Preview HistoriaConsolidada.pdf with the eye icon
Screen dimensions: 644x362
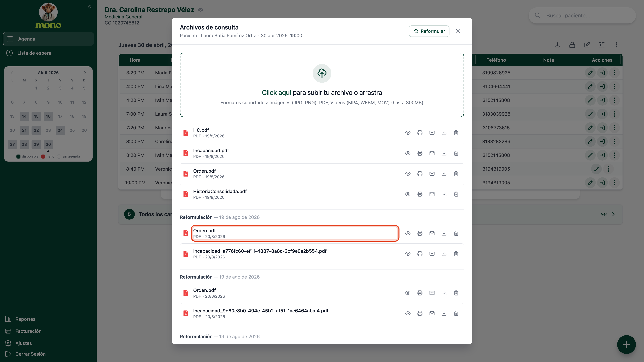[408, 194]
